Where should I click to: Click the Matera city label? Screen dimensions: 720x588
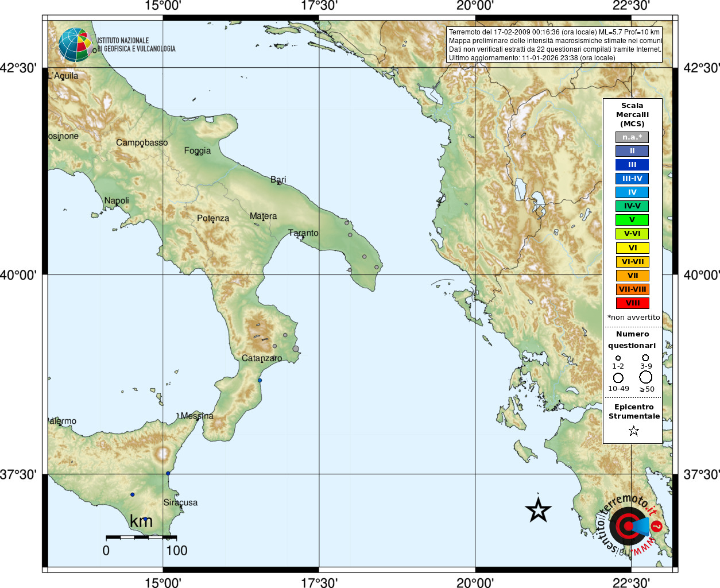click(264, 216)
